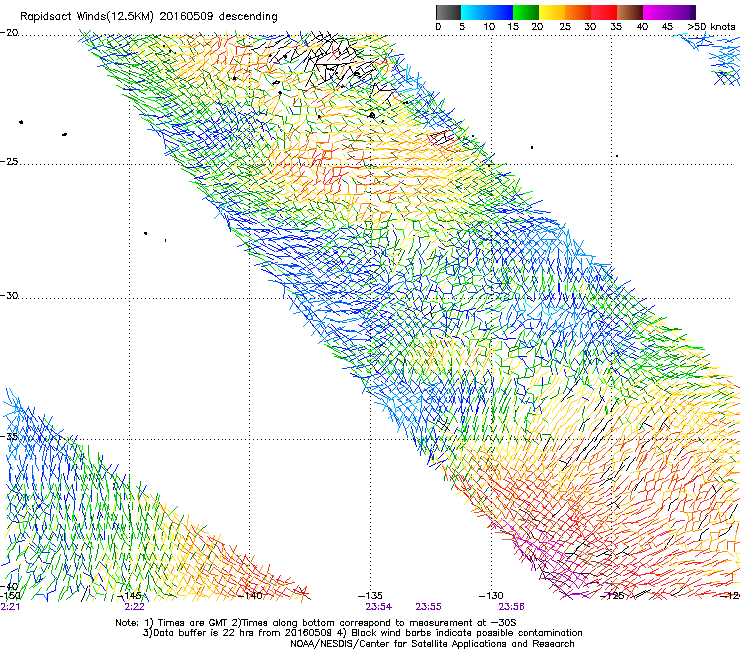Click the "0" label under the color bar

(438, 27)
